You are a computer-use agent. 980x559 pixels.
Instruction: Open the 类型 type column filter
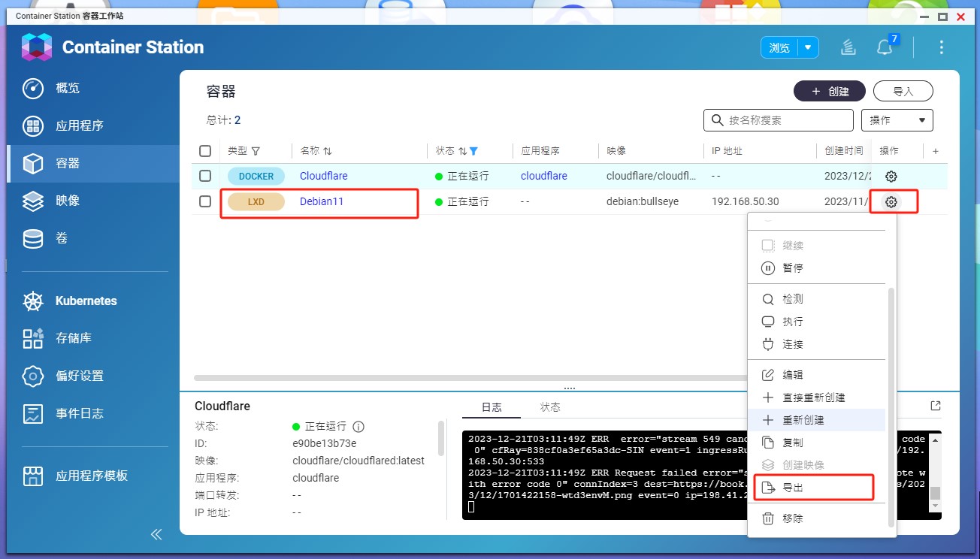click(256, 151)
